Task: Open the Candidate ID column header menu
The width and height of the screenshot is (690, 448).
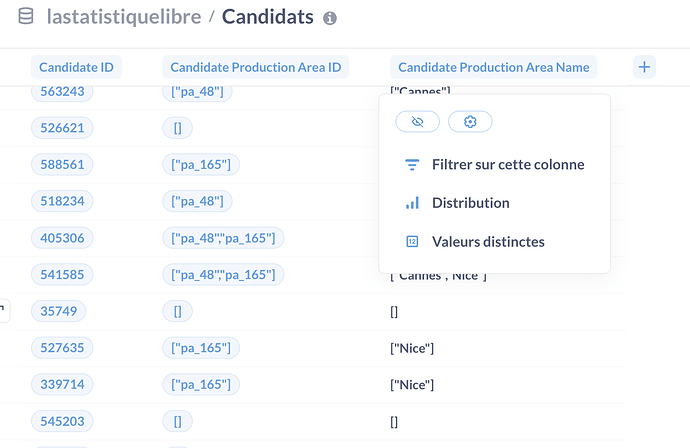Action: point(76,67)
